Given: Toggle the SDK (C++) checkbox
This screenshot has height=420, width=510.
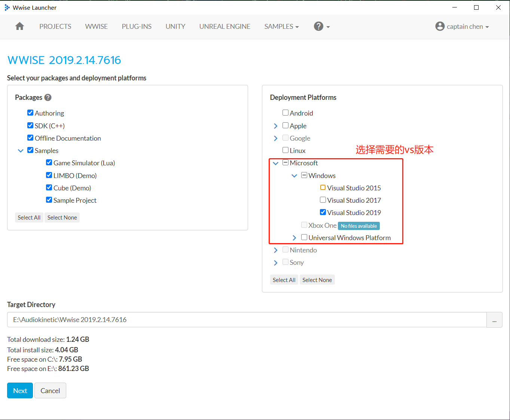Looking at the screenshot, I should 30,125.
